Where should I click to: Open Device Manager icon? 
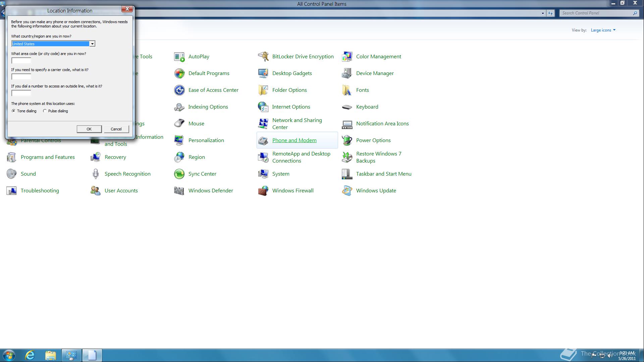click(x=347, y=73)
